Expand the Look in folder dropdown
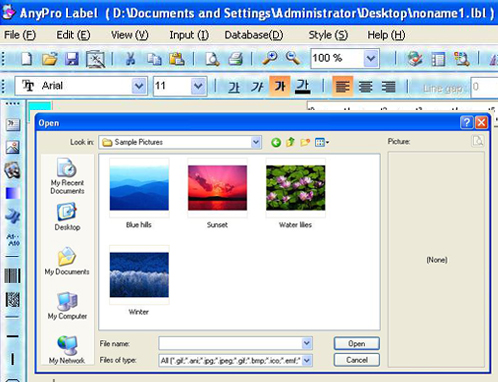The image size is (498, 382). [256, 142]
